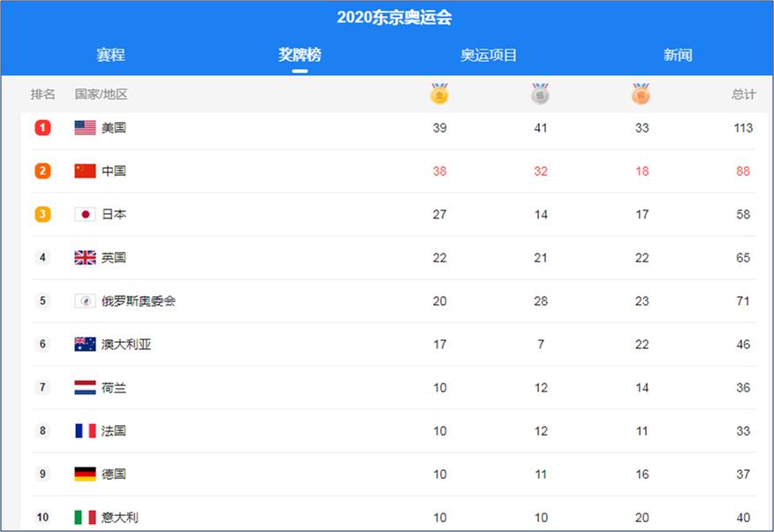Open the 赛程 schedule tab
The image size is (774, 532).
pyautogui.click(x=110, y=55)
